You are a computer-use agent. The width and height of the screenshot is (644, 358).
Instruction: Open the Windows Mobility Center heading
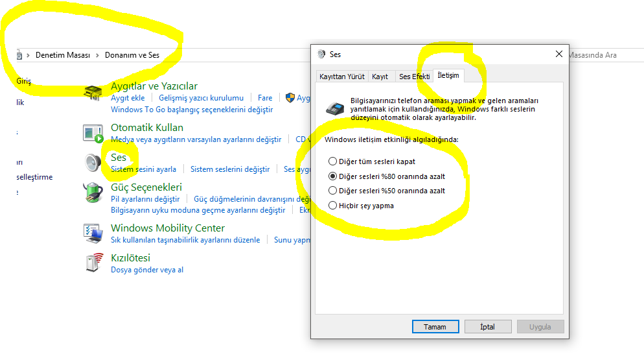168,228
